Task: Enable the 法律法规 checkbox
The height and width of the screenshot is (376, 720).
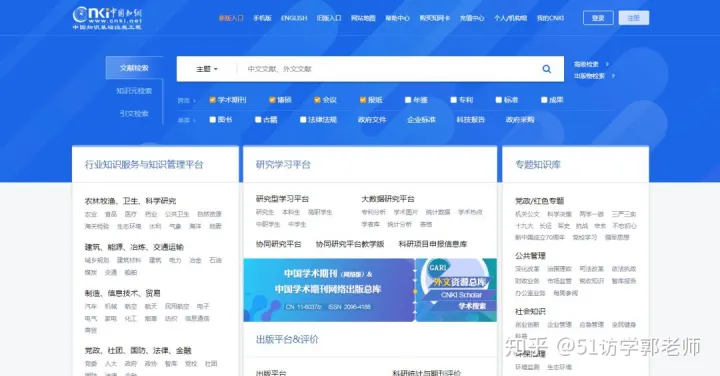Action: [x=303, y=119]
